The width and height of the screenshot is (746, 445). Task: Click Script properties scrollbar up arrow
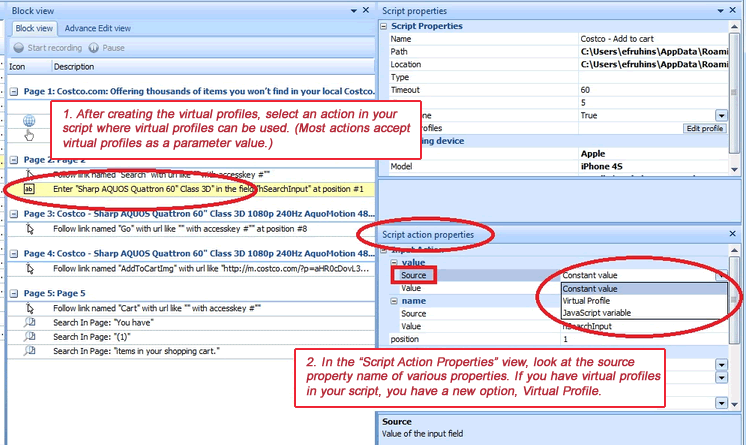coord(735,27)
